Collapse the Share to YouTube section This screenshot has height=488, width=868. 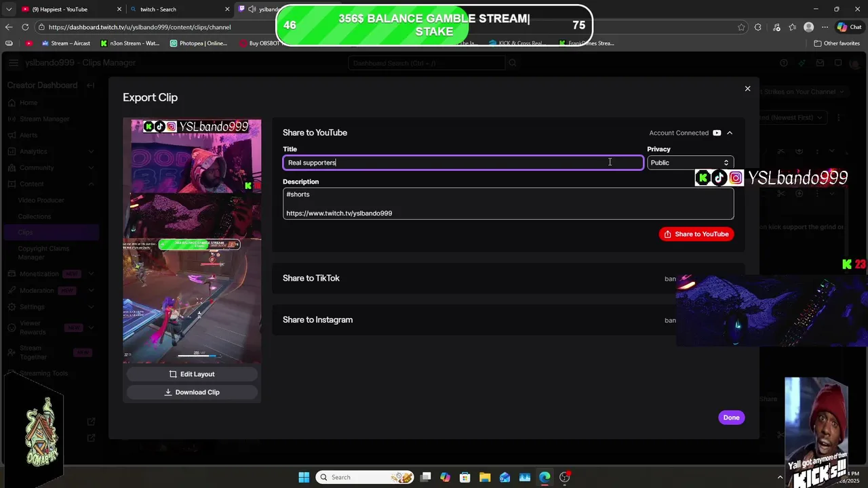tap(730, 133)
